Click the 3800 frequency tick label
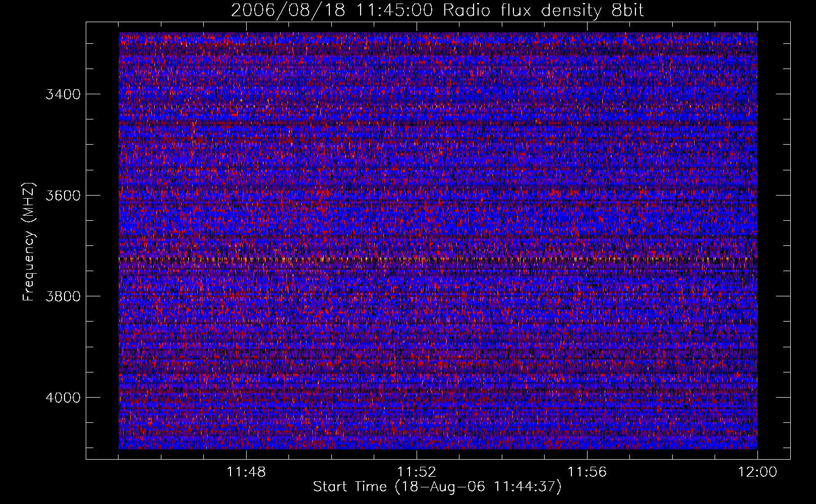Screen dimensions: 816x504 click(x=63, y=296)
